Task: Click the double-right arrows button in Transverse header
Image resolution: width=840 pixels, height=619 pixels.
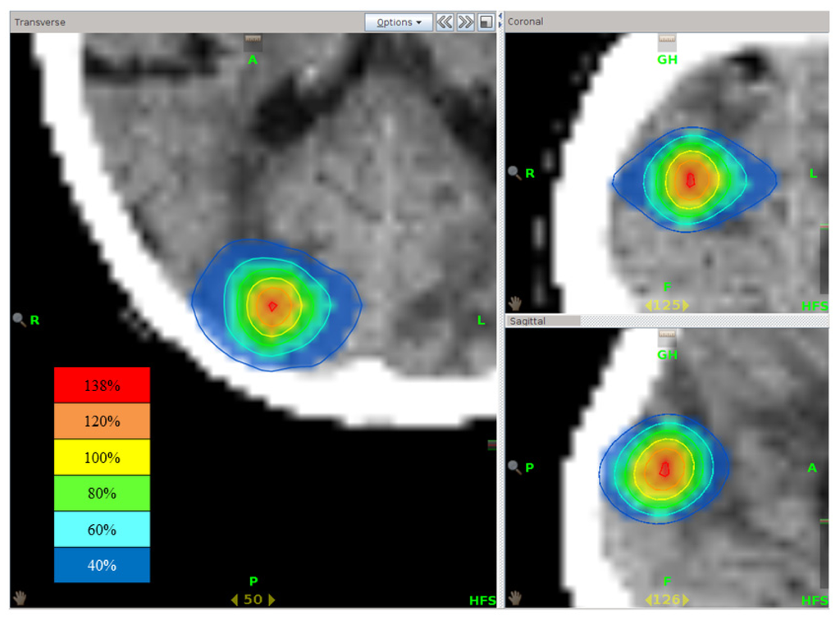Action: coord(466,22)
